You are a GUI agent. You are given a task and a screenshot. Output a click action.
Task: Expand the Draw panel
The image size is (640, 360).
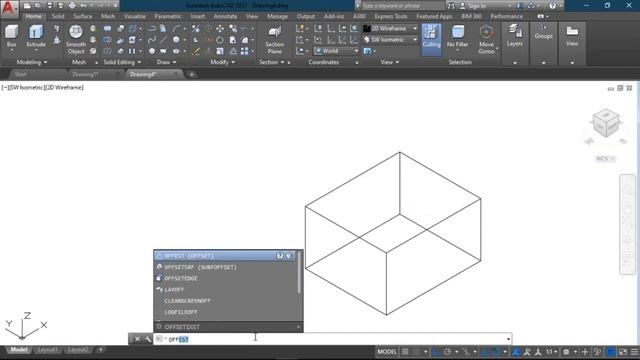coord(167,62)
